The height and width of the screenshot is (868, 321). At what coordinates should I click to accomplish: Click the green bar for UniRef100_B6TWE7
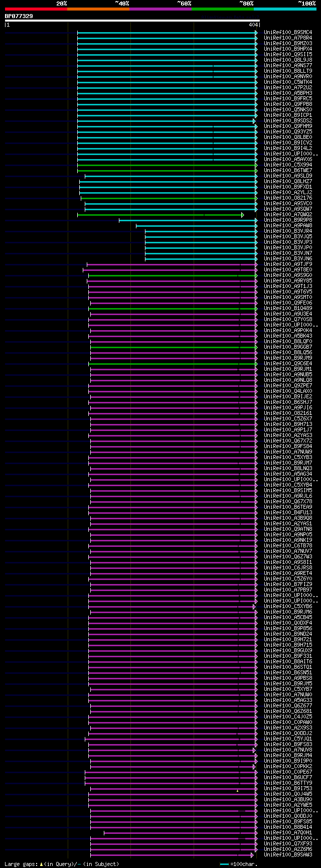(167, 171)
